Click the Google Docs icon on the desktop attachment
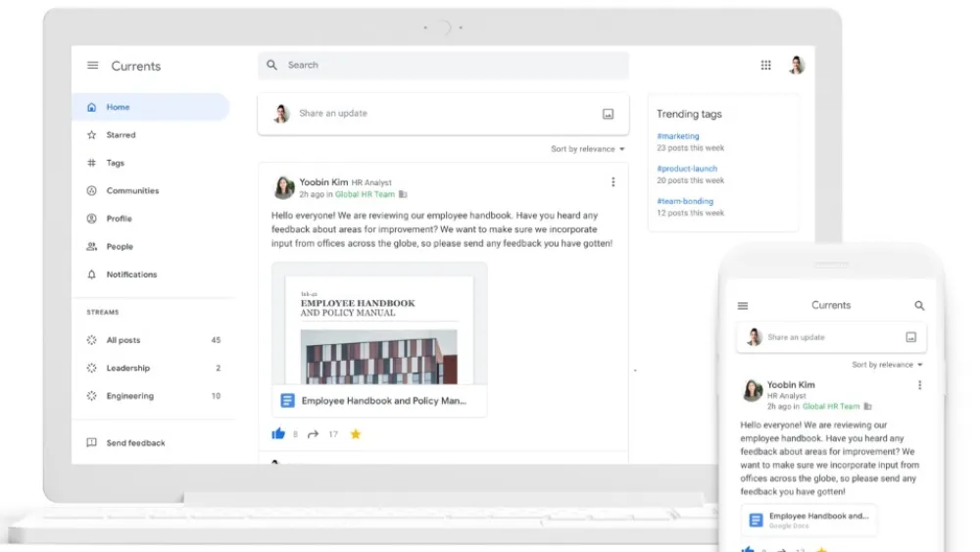This screenshot has height=552, width=980. [x=287, y=401]
